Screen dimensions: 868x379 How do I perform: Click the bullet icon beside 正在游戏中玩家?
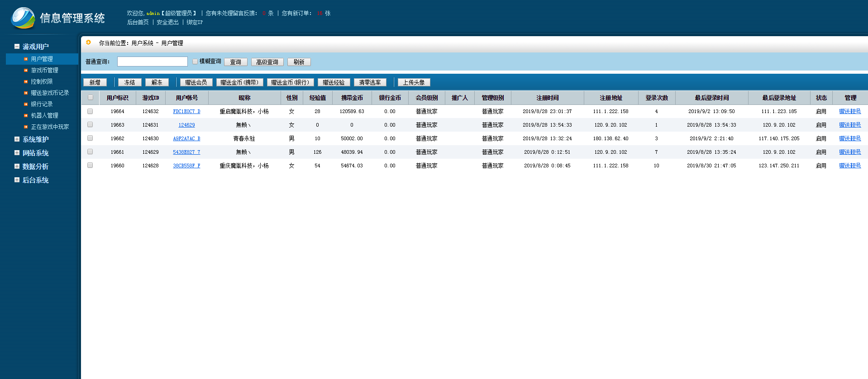26,127
